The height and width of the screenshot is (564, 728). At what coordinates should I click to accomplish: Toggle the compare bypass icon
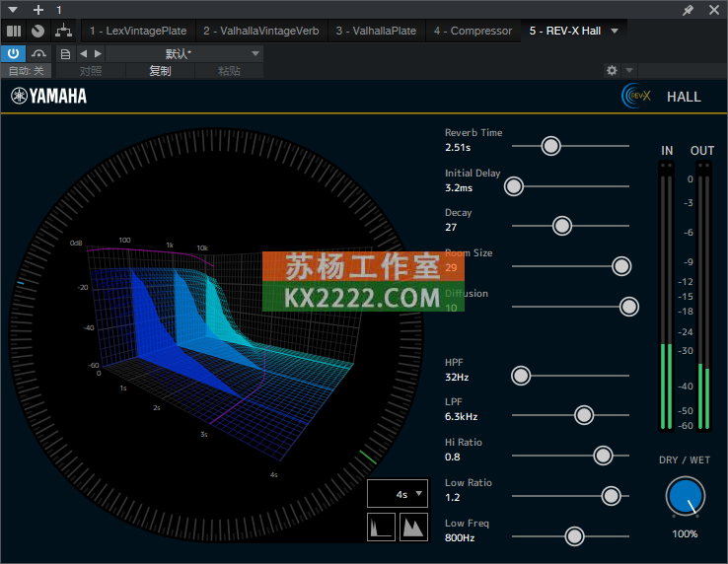pos(38,54)
